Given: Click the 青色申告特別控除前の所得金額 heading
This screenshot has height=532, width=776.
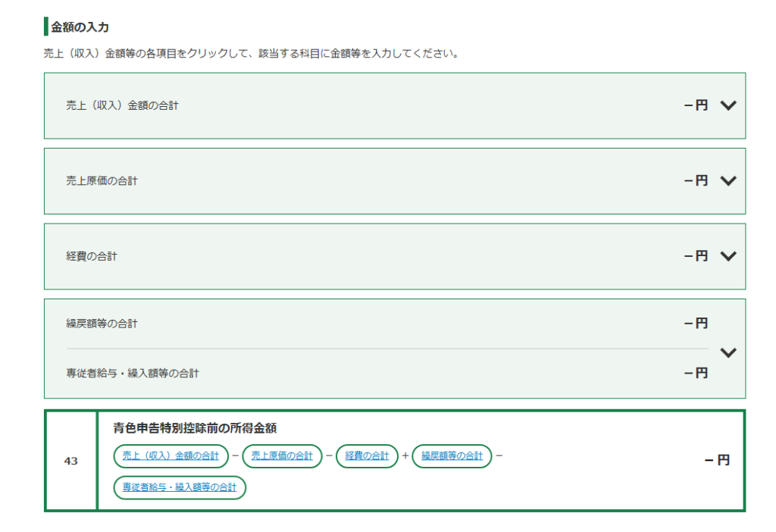Looking at the screenshot, I should pyautogui.click(x=195, y=428).
